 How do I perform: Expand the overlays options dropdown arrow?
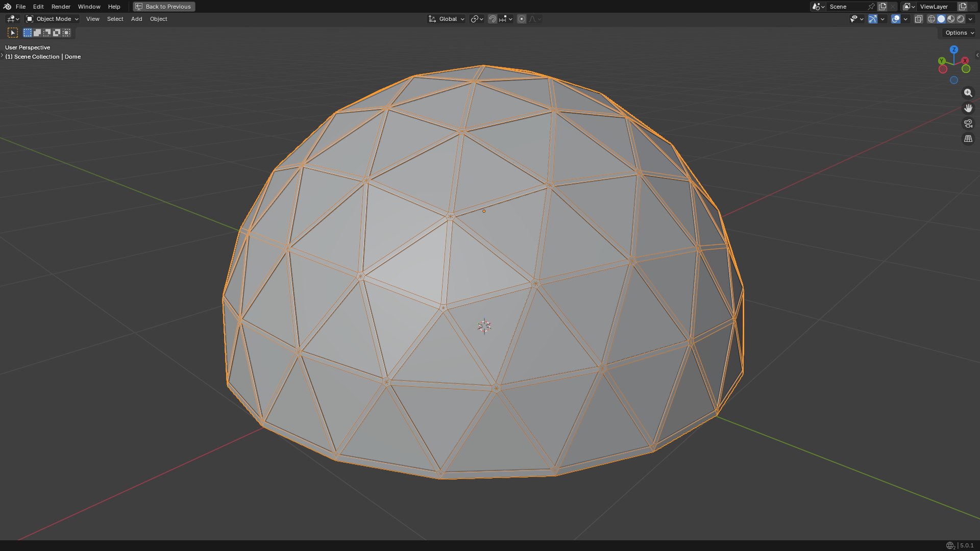pyautogui.click(x=905, y=19)
